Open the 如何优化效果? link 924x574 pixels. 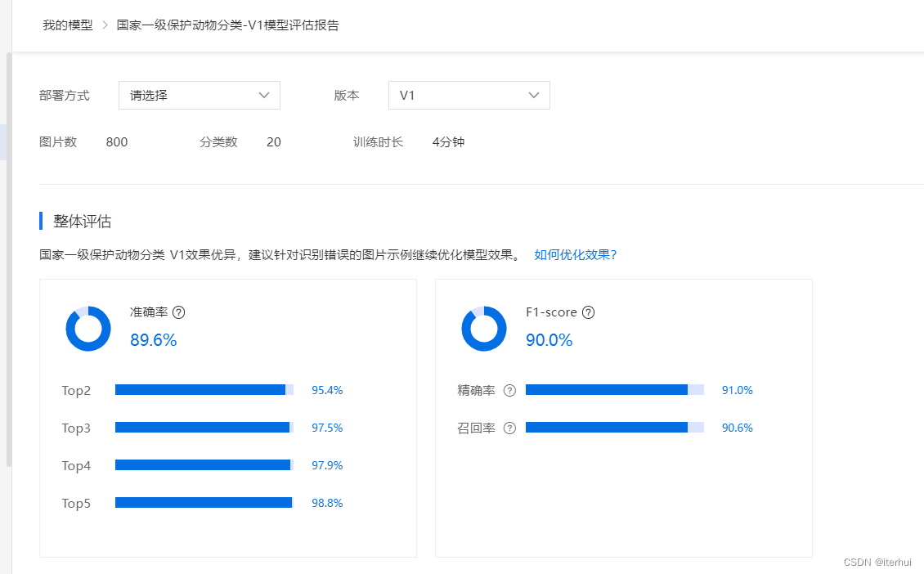tap(575, 254)
